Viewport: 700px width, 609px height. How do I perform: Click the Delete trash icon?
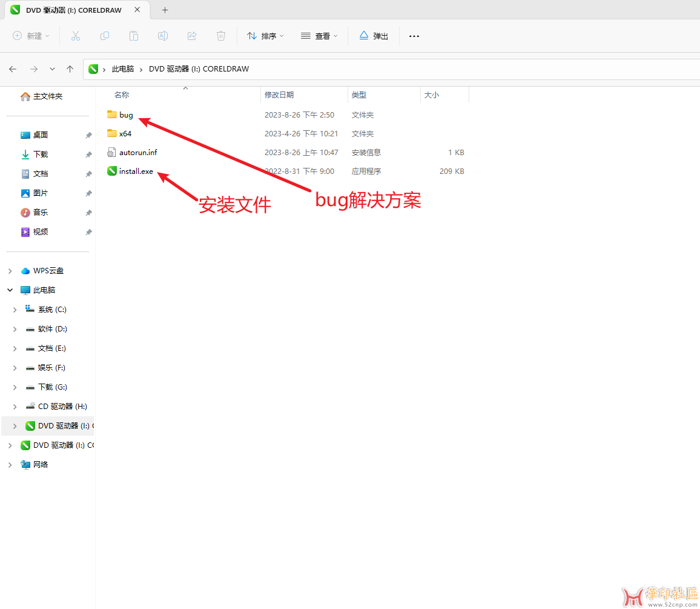221,36
